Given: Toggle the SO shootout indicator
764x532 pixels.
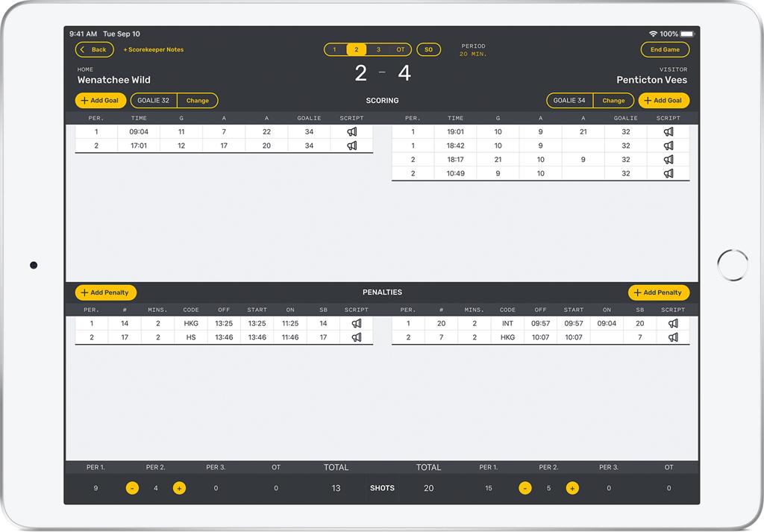Looking at the screenshot, I should coord(428,49).
